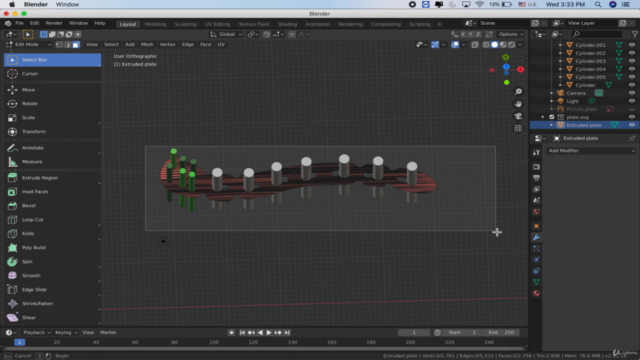Select the Extrude Region tool
640x360 pixels.
52,178
